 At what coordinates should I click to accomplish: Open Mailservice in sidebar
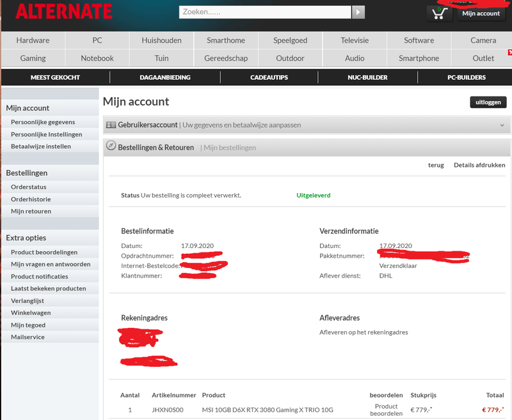28,337
